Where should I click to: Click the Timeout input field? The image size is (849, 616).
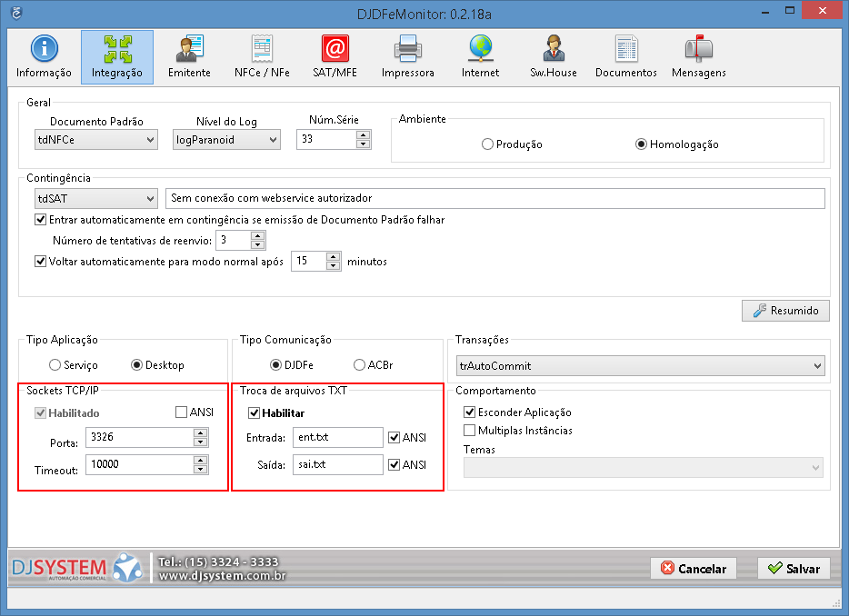(x=140, y=464)
